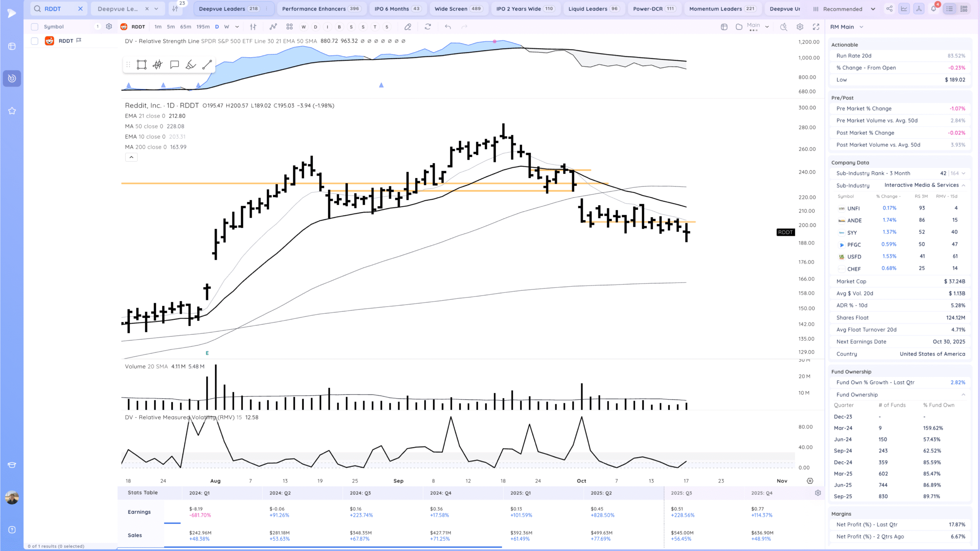980x551 pixels.
Task: Toggle the list view layout button
Action: (x=949, y=9)
